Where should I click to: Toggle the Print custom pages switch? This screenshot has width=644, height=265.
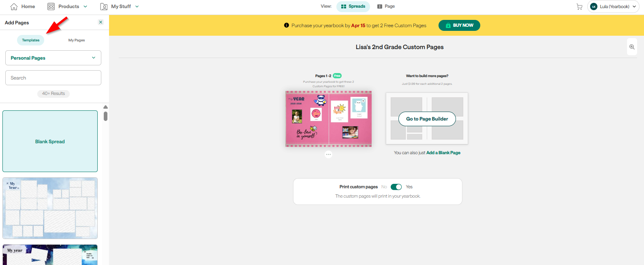[396, 187]
